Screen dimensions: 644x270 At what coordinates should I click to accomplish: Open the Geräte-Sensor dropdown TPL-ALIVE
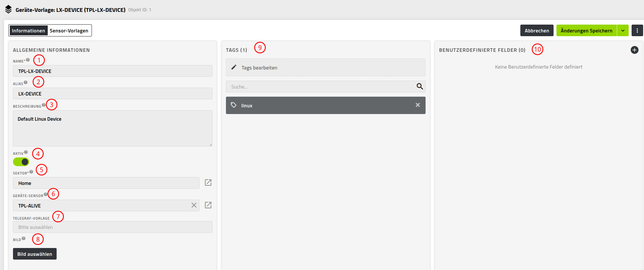pos(106,205)
